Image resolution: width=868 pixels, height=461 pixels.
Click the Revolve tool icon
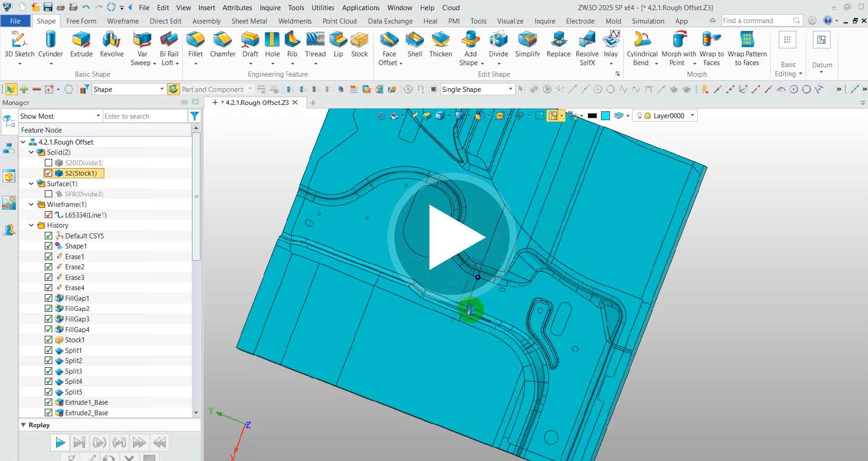[x=112, y=45]
